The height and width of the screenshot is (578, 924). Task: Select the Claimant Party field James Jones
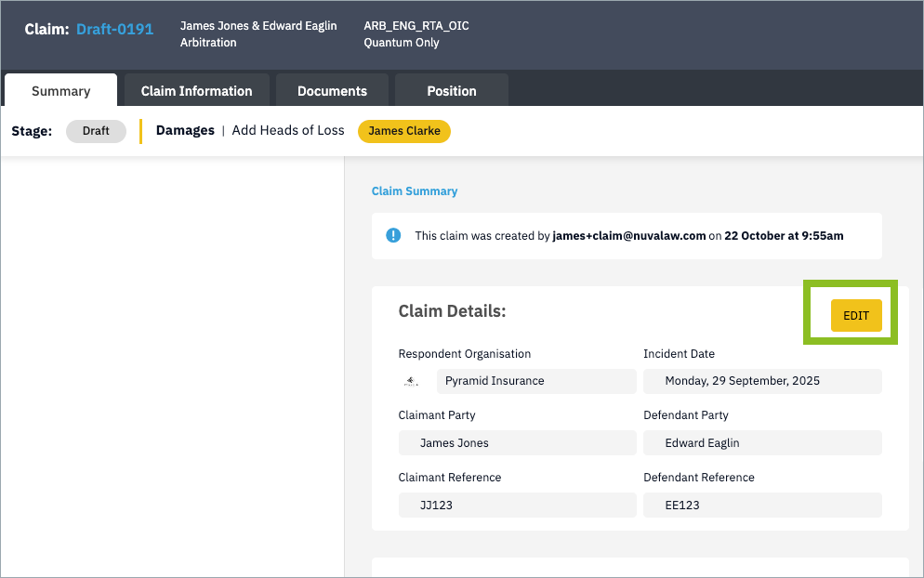click(x=517, y=442)
